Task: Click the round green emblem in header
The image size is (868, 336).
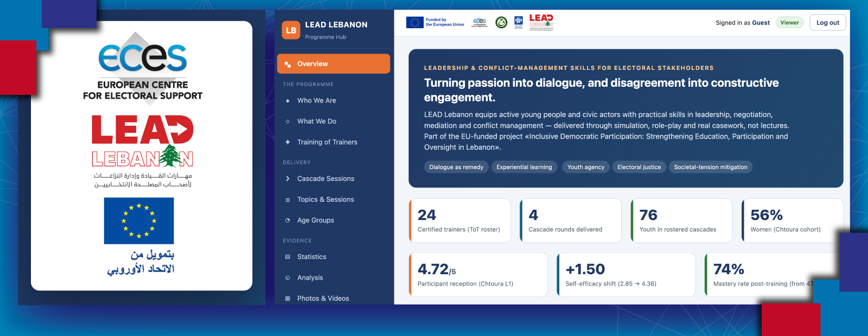Action: [x=501, y=22]
